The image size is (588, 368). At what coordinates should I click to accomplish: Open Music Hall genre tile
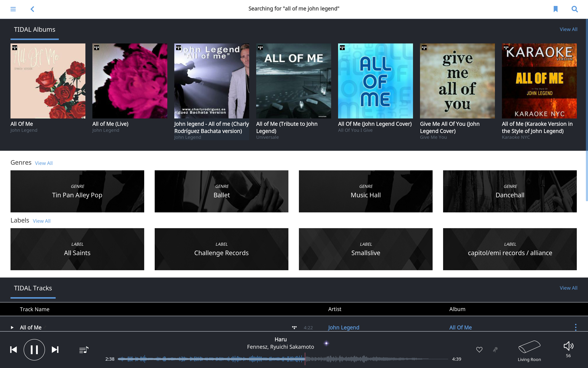[x=366, y=191]
